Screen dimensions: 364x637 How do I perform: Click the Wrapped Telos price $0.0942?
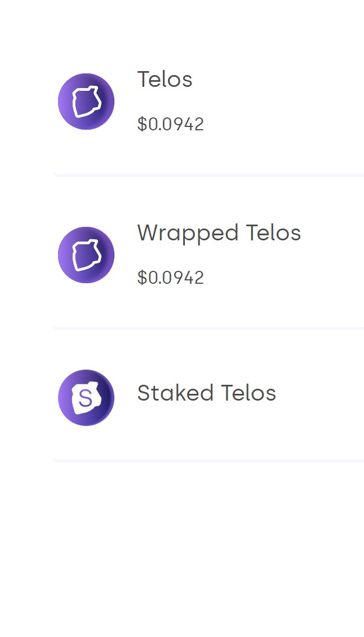pos(170,278)
